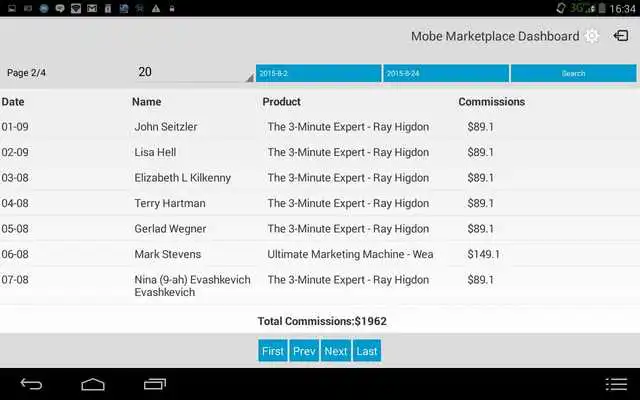Click the Product column header
This screenshot has height=400, width=640.
pyautogui.click(x=282, y=102)
